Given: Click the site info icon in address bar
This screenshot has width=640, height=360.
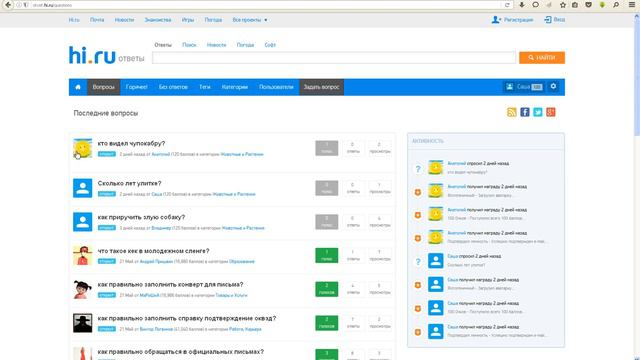Looking at the screenshot, I should pyautogui.click(x=19, y=5).
